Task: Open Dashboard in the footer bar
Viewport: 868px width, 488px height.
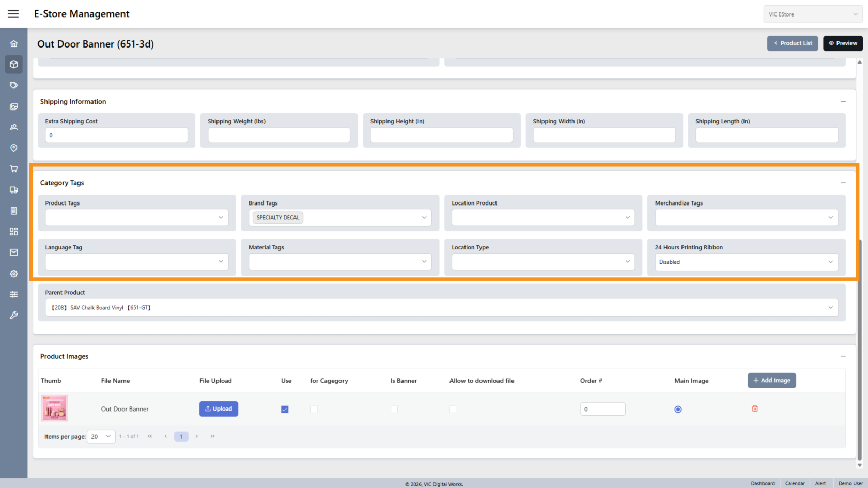Action: click(x=763, y=483)
